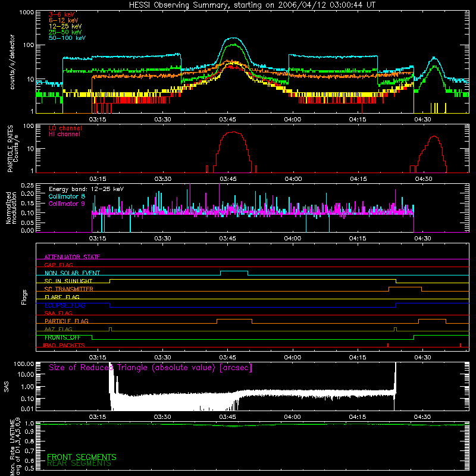The image size is (476, 476).
Task: Select the Collimator 9 legend entry
Action: (67, 203)
